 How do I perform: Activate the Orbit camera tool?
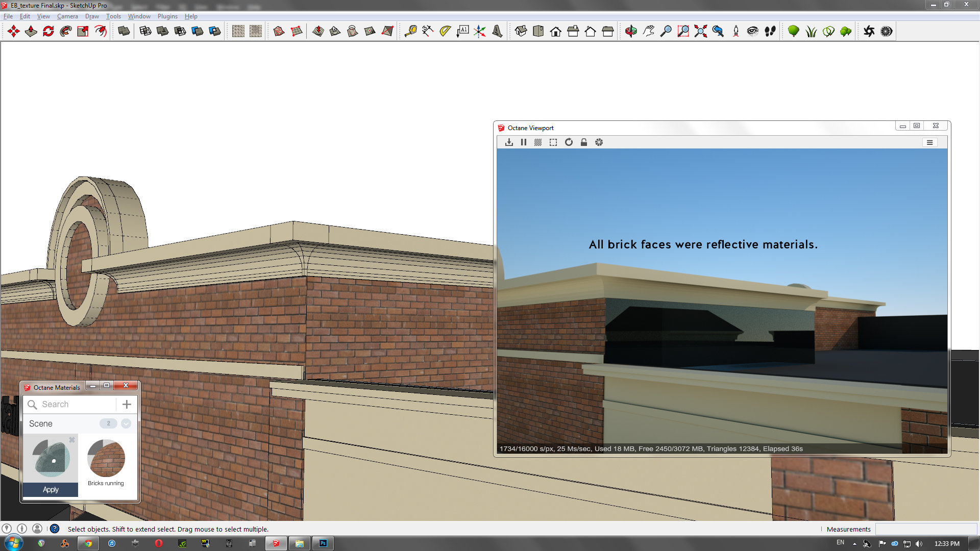(x=631, y=31)
